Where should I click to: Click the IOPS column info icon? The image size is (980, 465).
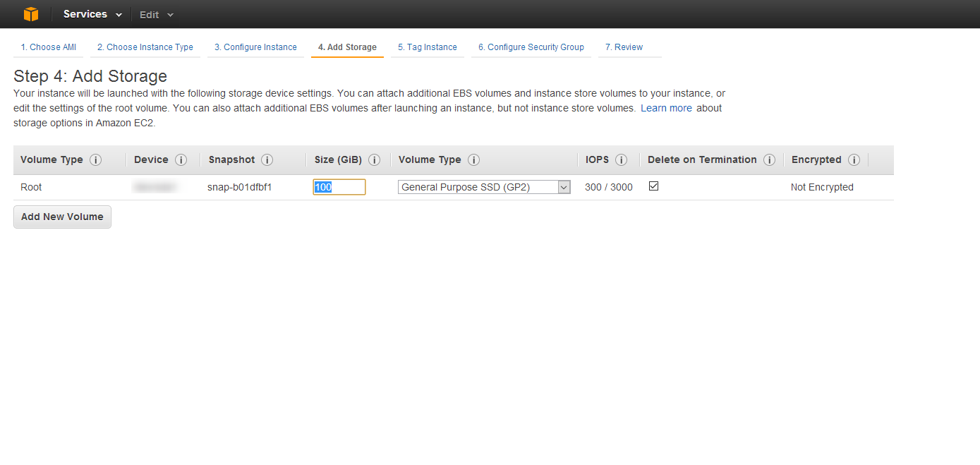coord(622,159)
